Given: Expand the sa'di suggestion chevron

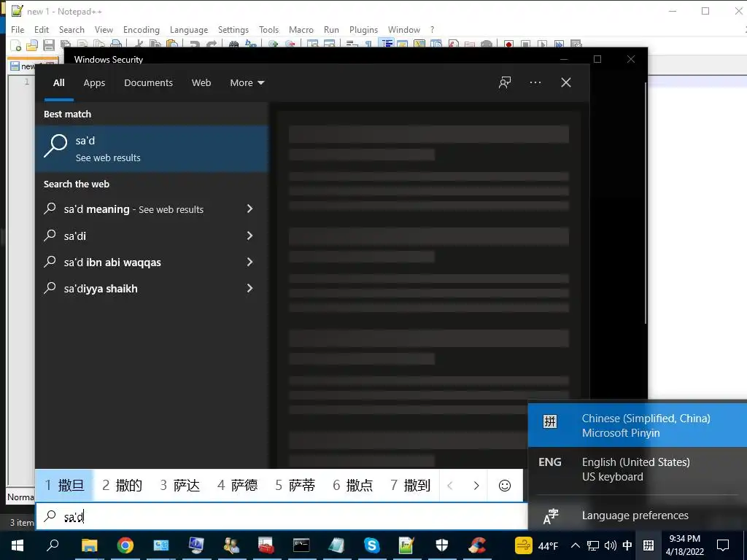Looking at the screenshot, I should click(x=249, y=236).
